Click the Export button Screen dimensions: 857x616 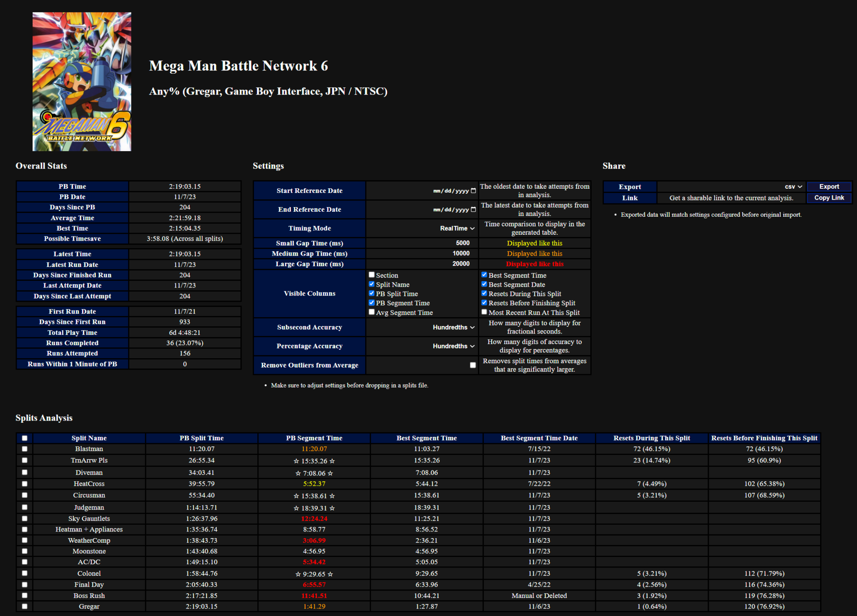(829, 187)
